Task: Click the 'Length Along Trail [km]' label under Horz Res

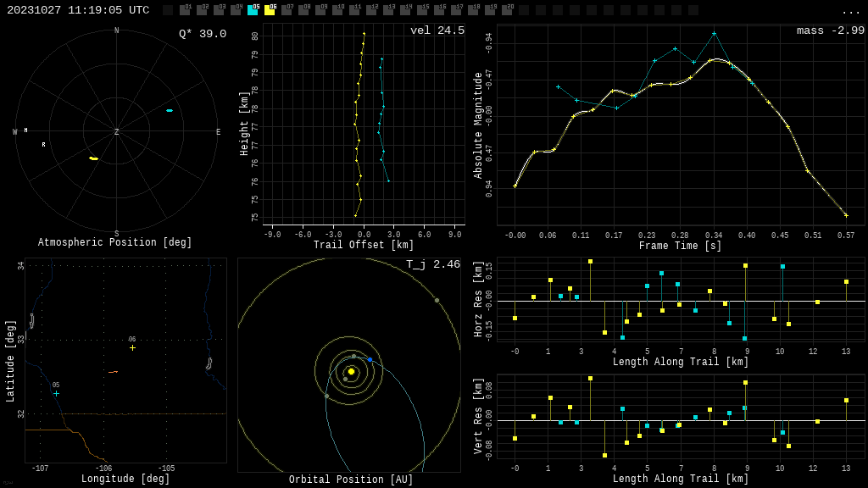Action: coord(681,362)
